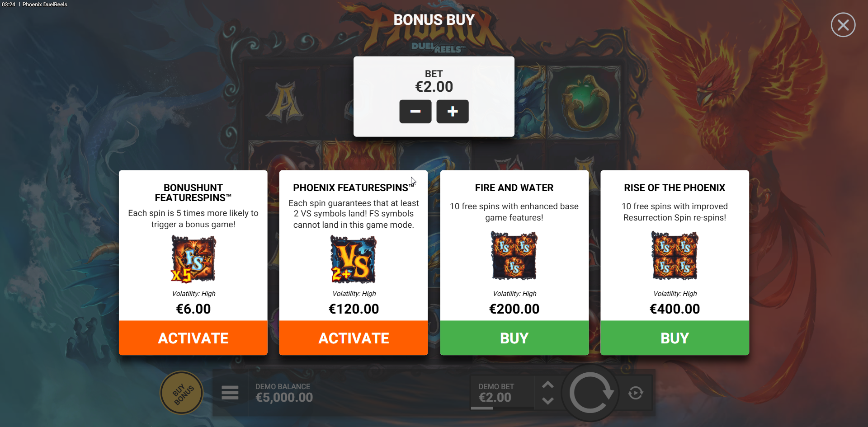868x427 pixels.
Task: Increase bet with the plus button
Action: point(452,111)
